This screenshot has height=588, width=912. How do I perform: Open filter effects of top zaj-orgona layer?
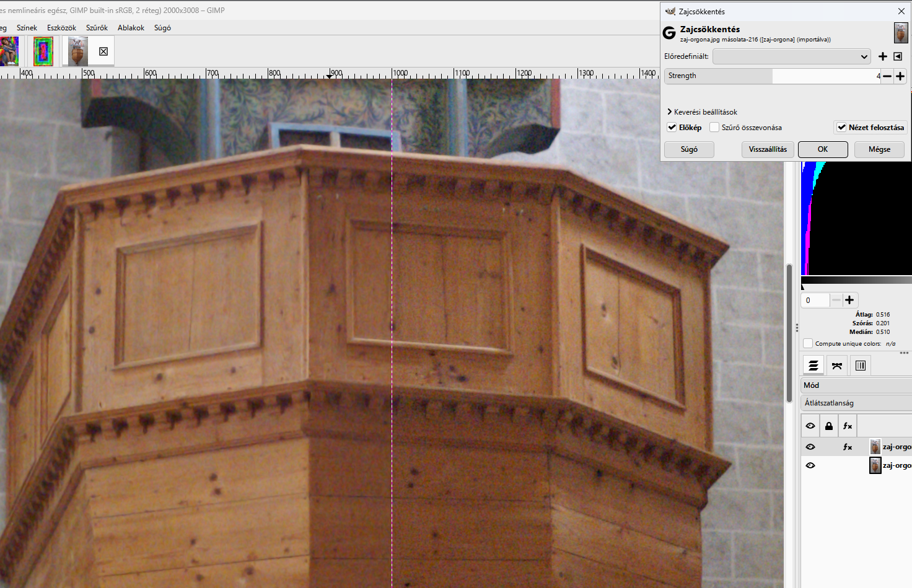848,447
